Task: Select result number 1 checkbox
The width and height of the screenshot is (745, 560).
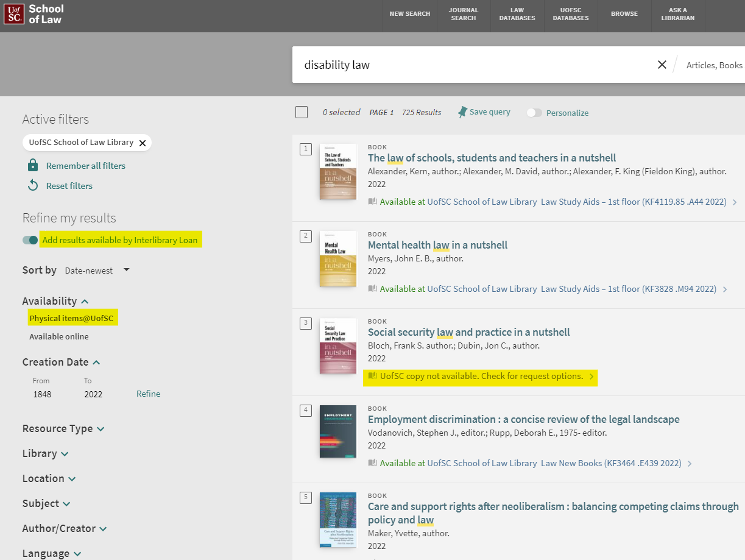Action: click(x=306, y=149)
